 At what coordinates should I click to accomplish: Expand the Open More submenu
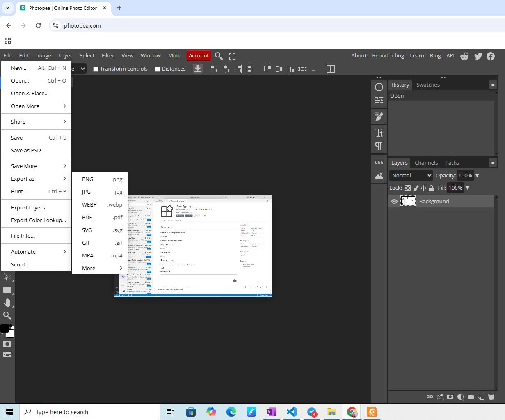36,106
